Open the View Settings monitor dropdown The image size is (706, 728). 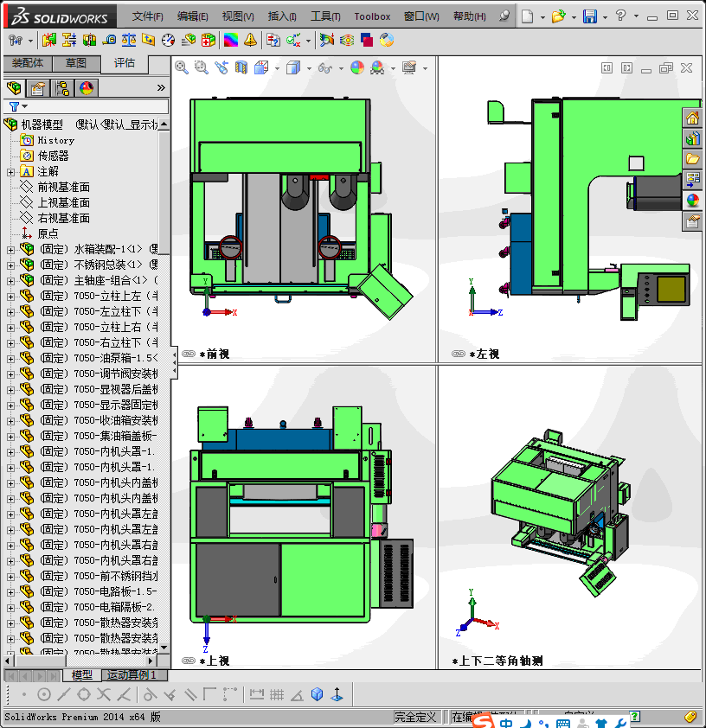425,68
